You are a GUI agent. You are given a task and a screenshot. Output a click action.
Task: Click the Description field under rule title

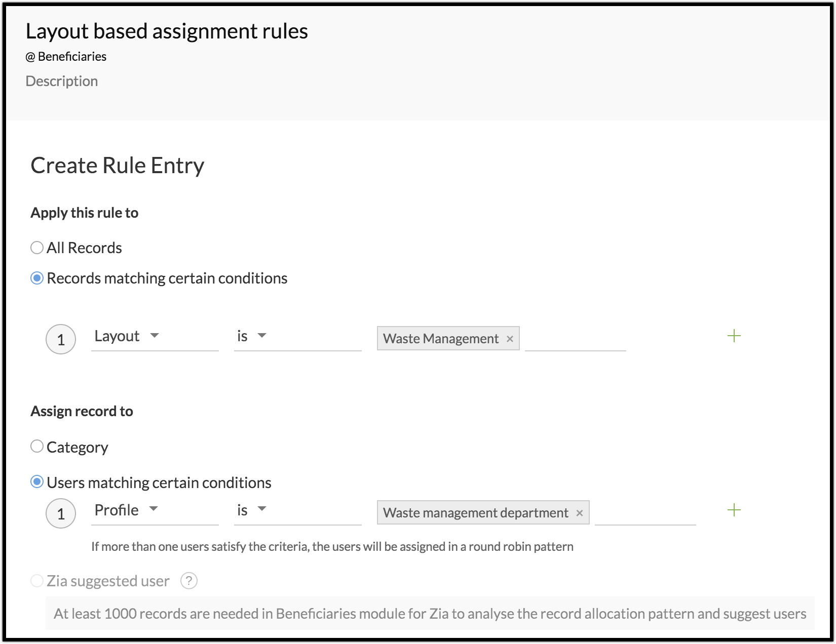coord(62,81)
